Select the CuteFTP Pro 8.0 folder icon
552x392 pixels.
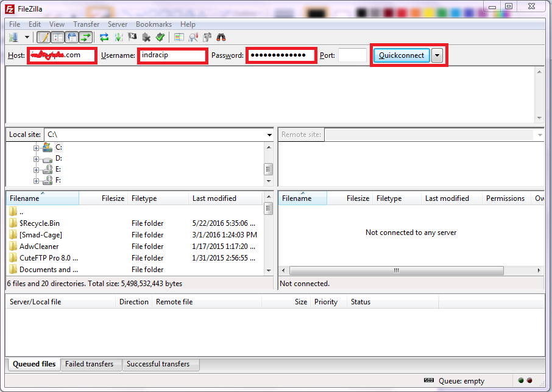point(13,257)
